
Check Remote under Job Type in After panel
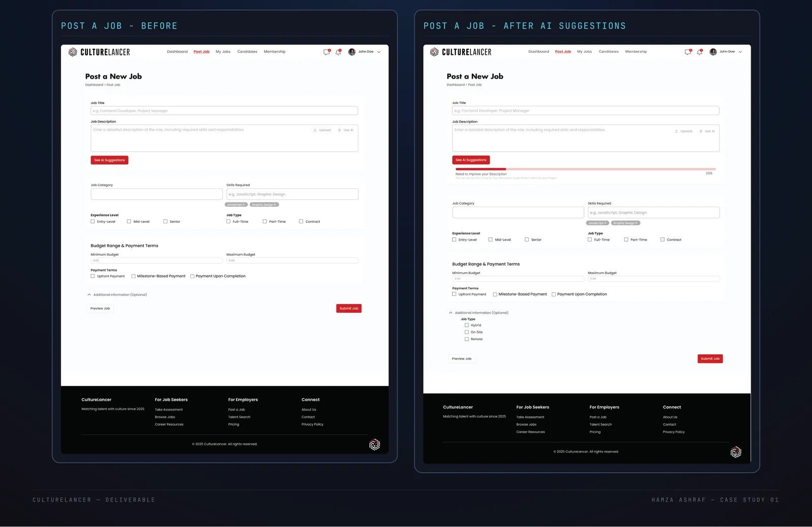467,339
